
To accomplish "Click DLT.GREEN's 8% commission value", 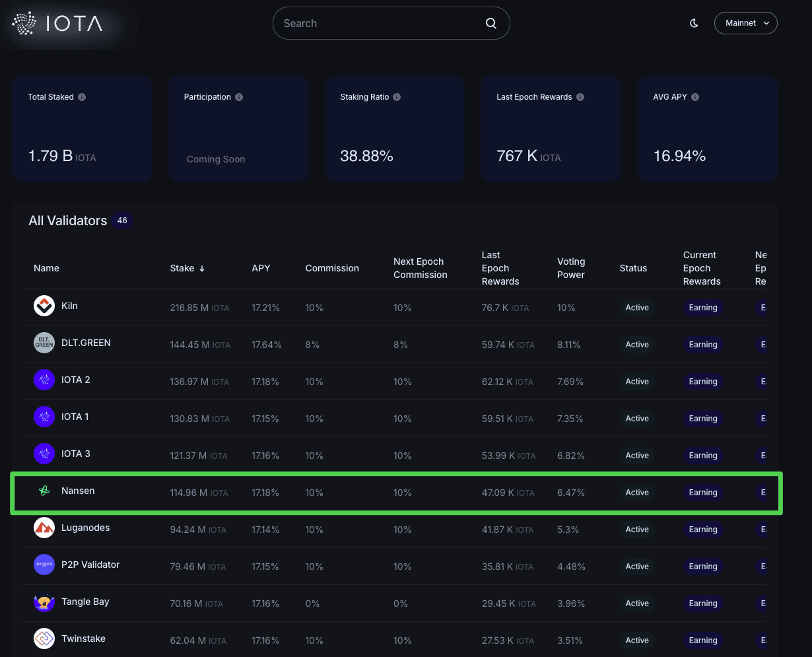I will click(312, 345).
